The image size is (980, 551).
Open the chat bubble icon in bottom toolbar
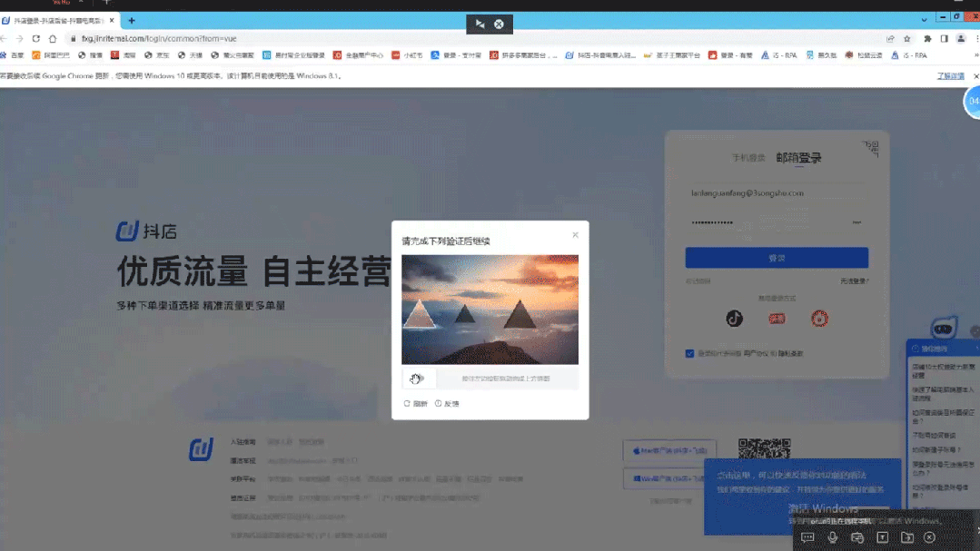[807, 537]
